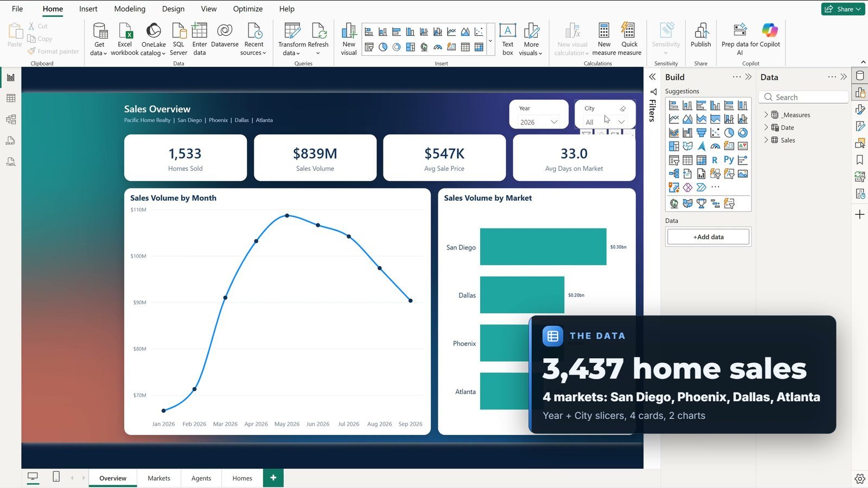Switch to mobile layout at bottom

[x=56, y=477]
